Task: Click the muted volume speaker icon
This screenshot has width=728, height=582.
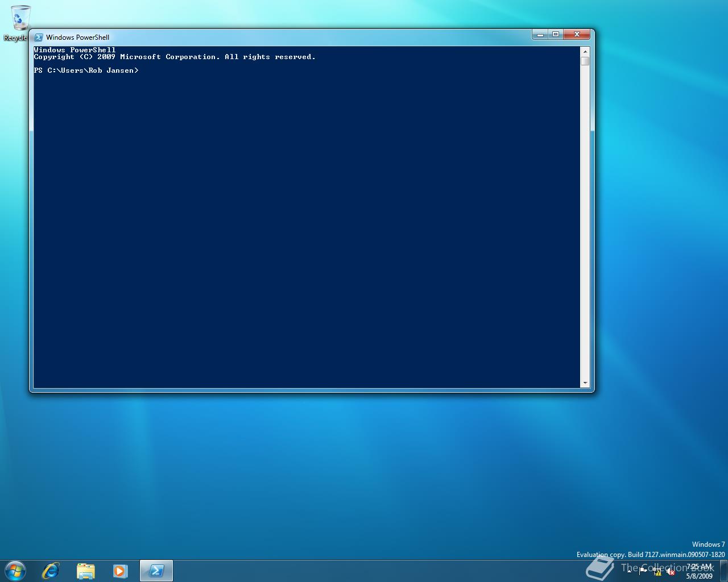Action: pyautogui.click(x=671, y=572)
